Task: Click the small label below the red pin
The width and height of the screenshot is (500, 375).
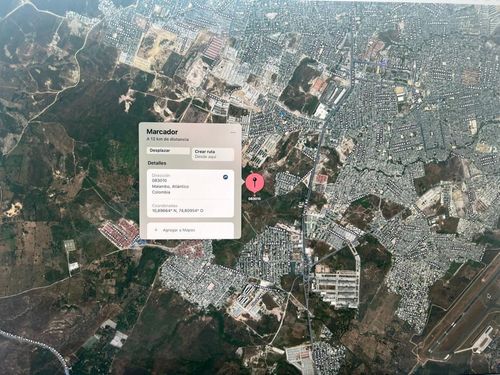Action: tap(255, 199)
